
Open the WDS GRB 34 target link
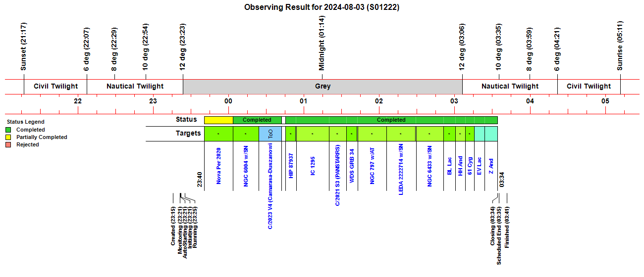[x=352, y=166]
